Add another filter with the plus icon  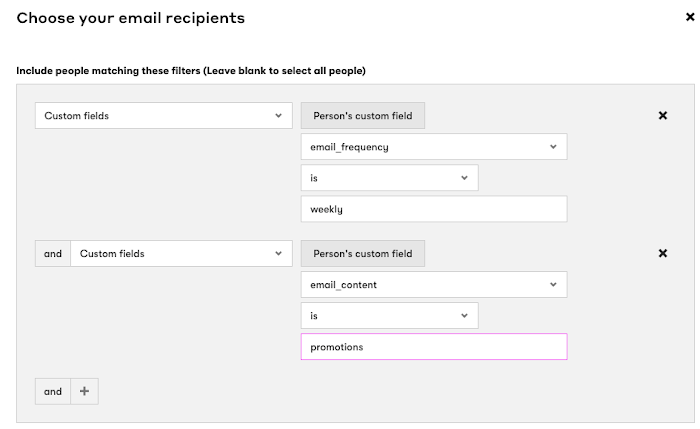(84, 392)
